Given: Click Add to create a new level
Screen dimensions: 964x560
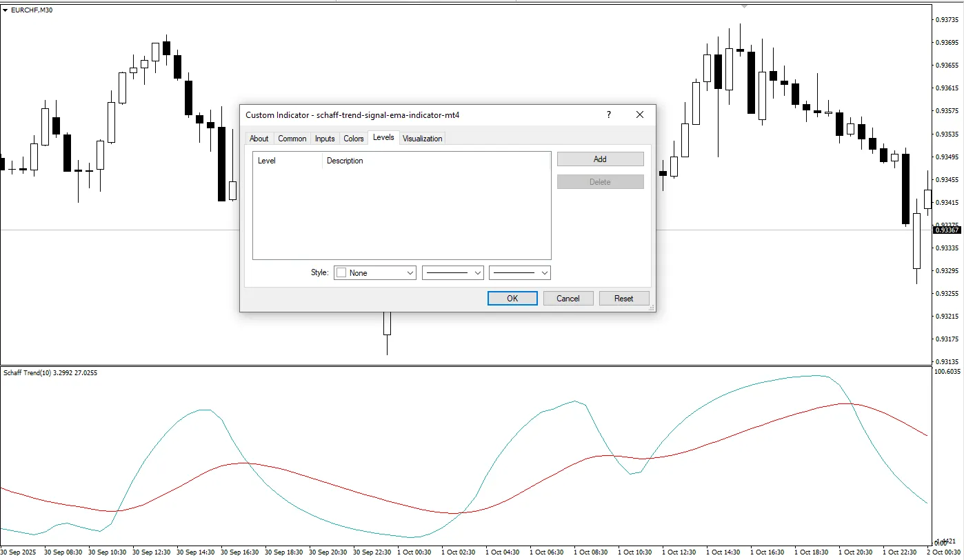Looking at the screenshot, I should [599, 159].
